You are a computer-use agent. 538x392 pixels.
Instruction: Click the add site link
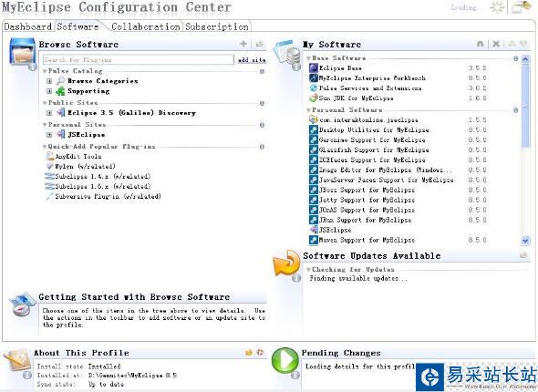coord(252,60)
